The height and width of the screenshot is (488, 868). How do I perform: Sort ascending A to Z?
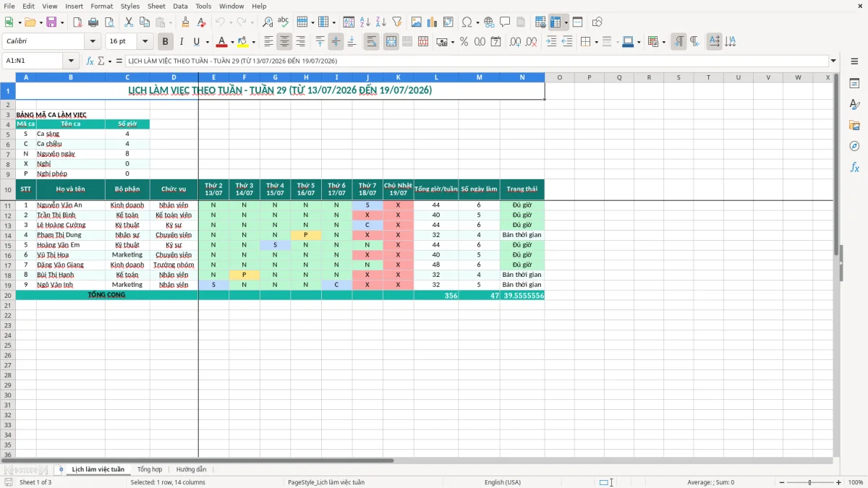click(365, 22)
